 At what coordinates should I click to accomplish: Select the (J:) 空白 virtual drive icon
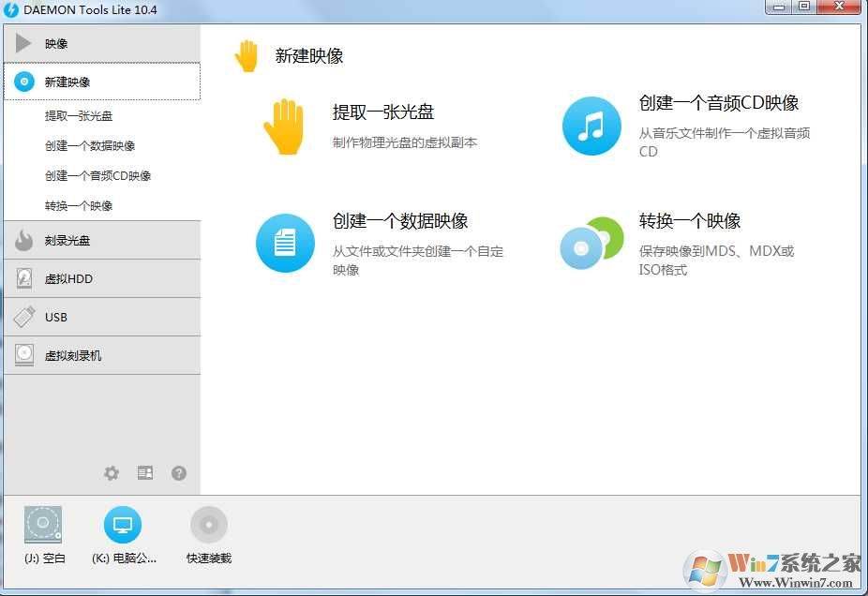[43, 525]
